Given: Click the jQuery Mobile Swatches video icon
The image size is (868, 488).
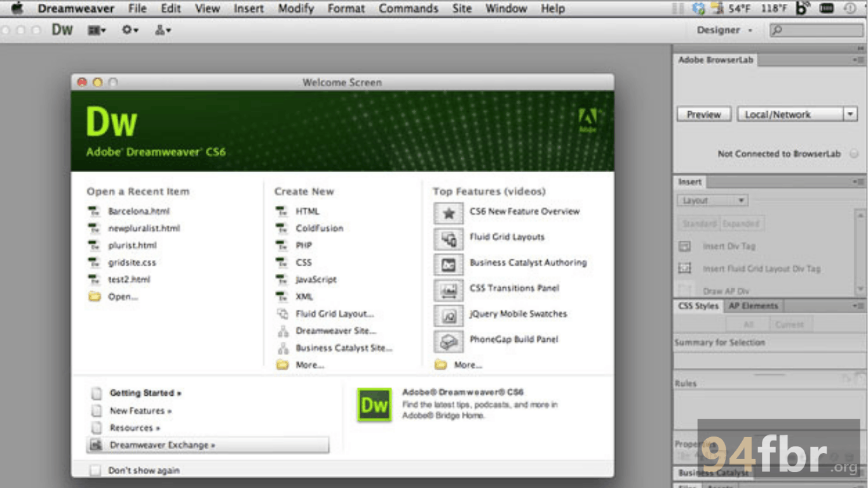Looking at the screenshot, I should point(449,316).
